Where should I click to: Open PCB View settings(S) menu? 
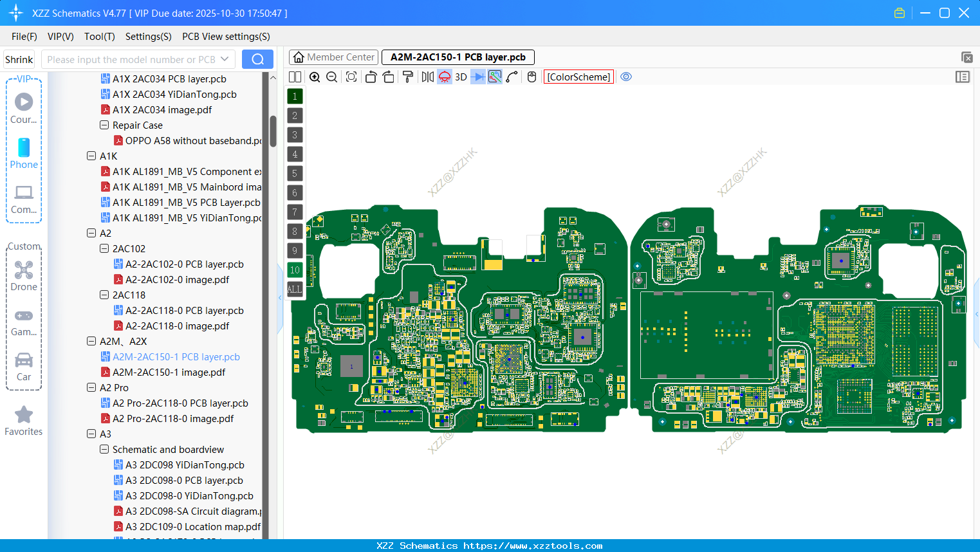coord(225,37)
